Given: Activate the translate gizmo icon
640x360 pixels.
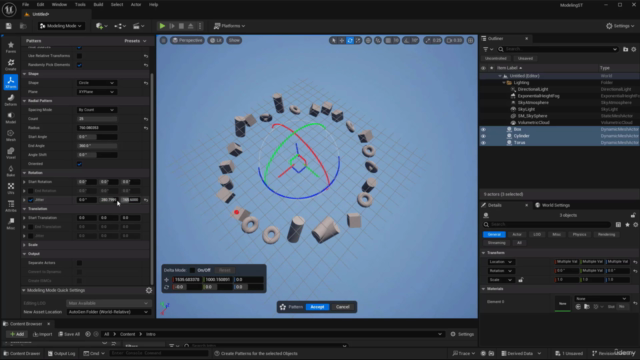Looking at the screenshot, I should coord(342,40).
